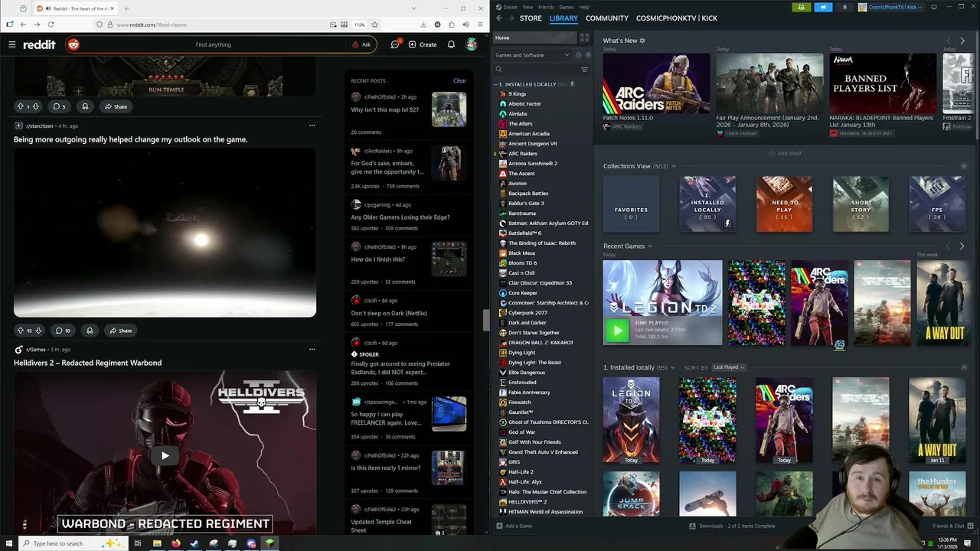980x551 pixels.
Task: Open more options for r/Games Helldivers post
Action: (x=312, y=349)
